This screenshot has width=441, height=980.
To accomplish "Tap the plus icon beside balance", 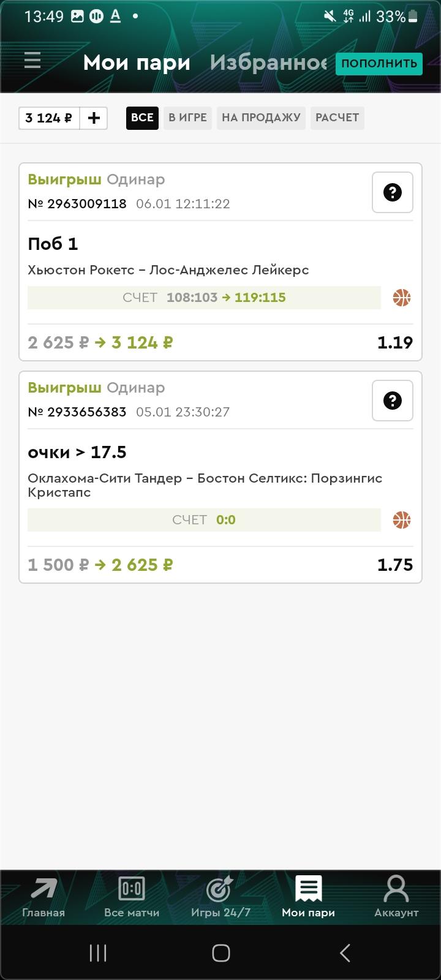I will 94,118.
